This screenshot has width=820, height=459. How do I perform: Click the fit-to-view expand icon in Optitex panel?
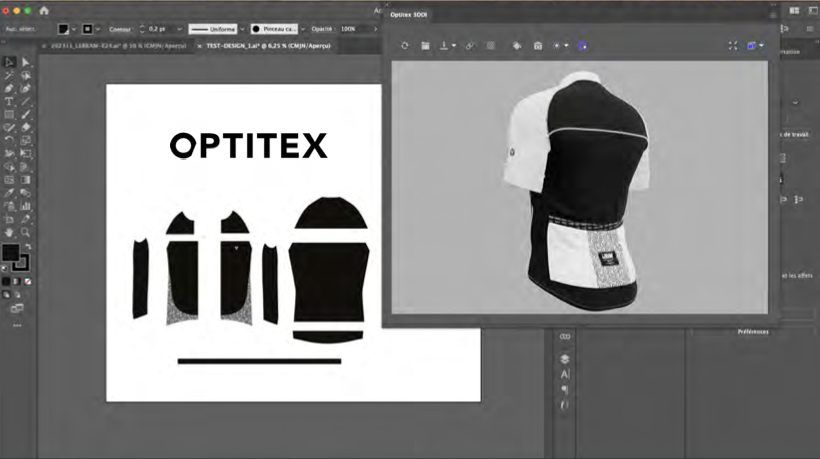pos(733,46)
